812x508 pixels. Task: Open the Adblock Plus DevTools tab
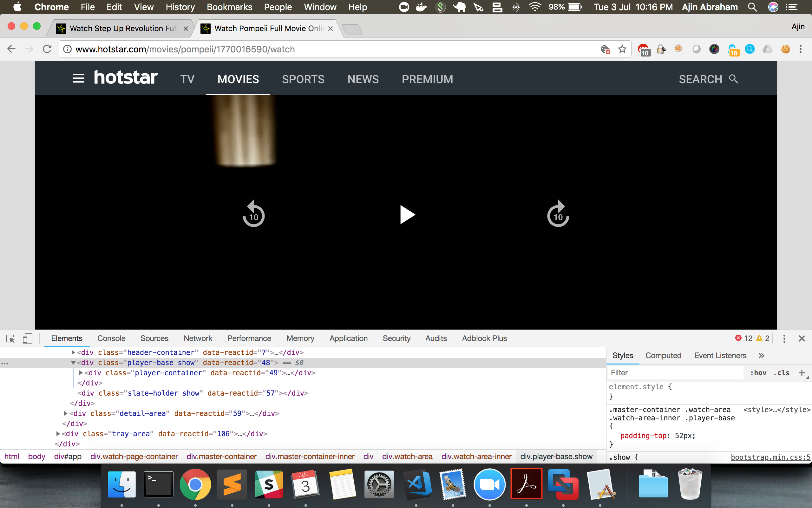tap(485, 338)
